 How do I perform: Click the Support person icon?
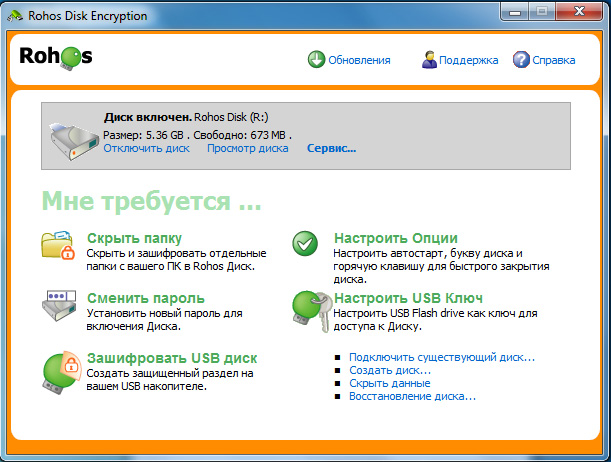[429, 60]
